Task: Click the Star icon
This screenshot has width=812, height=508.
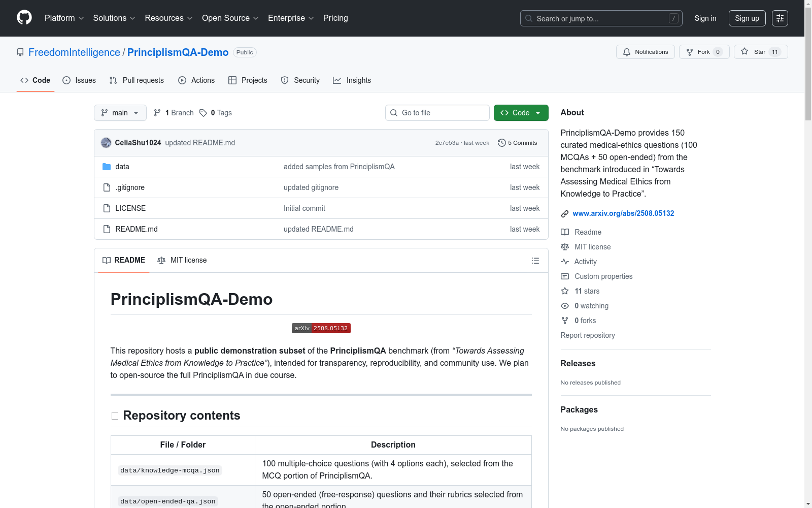Action: click(745, 51)
